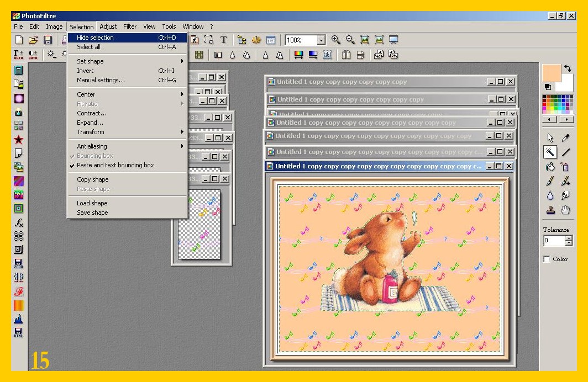Click the peach foreground color swatch
Viewport: 588px width, 382px height.
click(x=551, y=72)
